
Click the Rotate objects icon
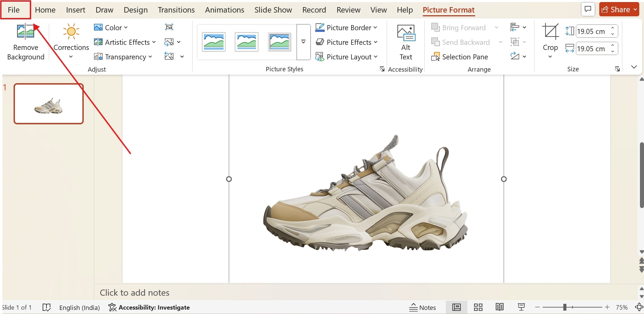[x=515, y=56]
